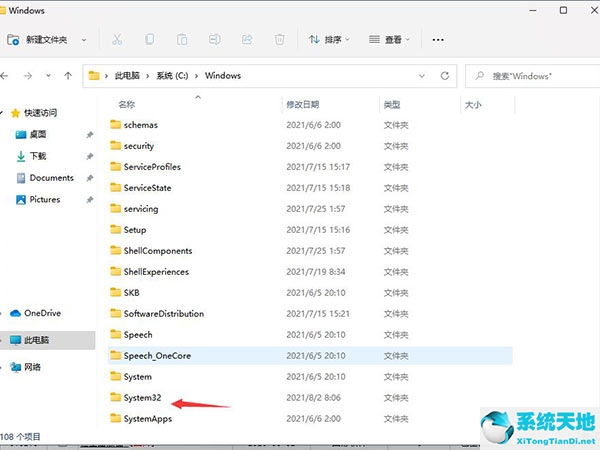This screenshot has width=600, height=450.
Task: Click the pin icon next to Documents
Action: [90, 178]
